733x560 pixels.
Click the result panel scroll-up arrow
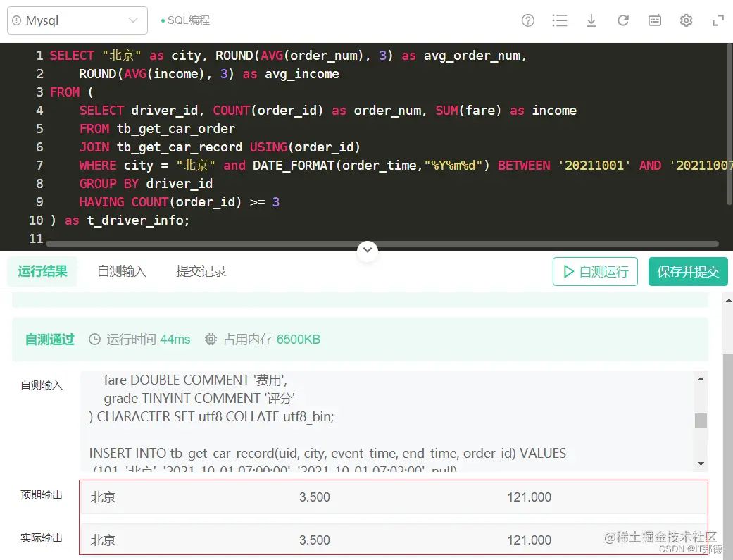click(x=728, y=301)
